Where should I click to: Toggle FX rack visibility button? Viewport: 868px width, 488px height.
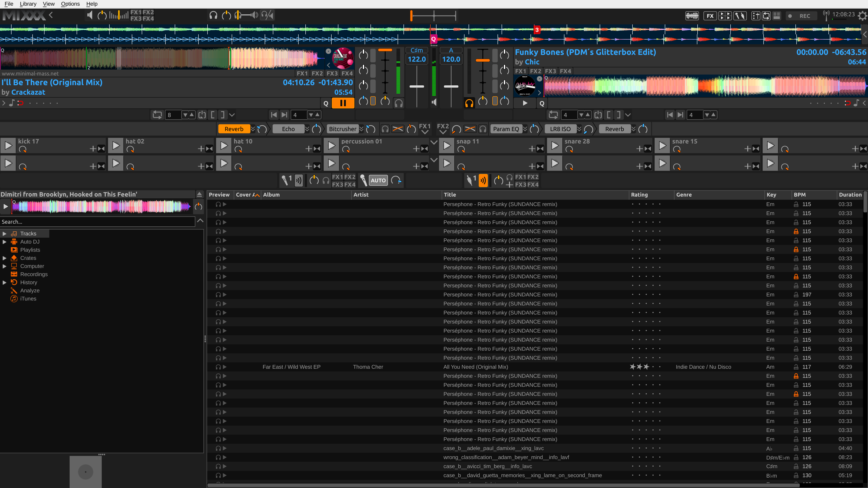(x=710, y=16)
